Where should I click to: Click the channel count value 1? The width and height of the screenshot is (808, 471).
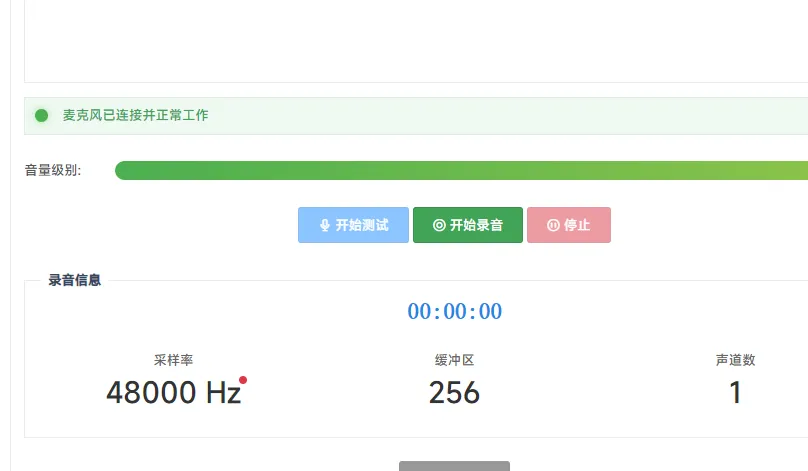pyautogui.click(x=735, y=393)
